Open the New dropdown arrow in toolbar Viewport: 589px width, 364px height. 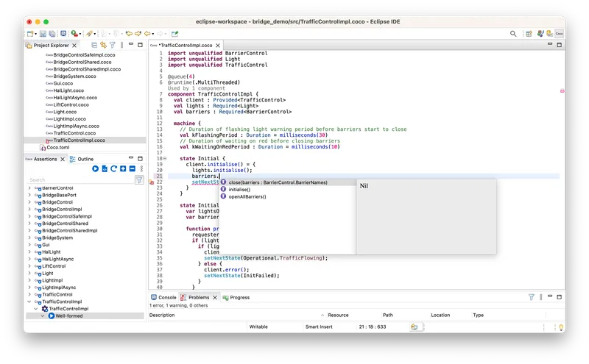click(36, 34)
